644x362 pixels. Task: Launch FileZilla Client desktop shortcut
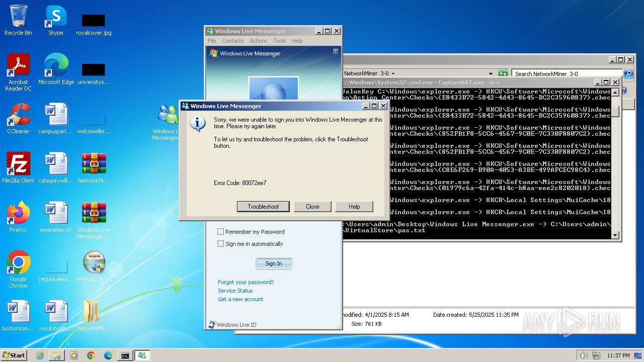point(18,168)
